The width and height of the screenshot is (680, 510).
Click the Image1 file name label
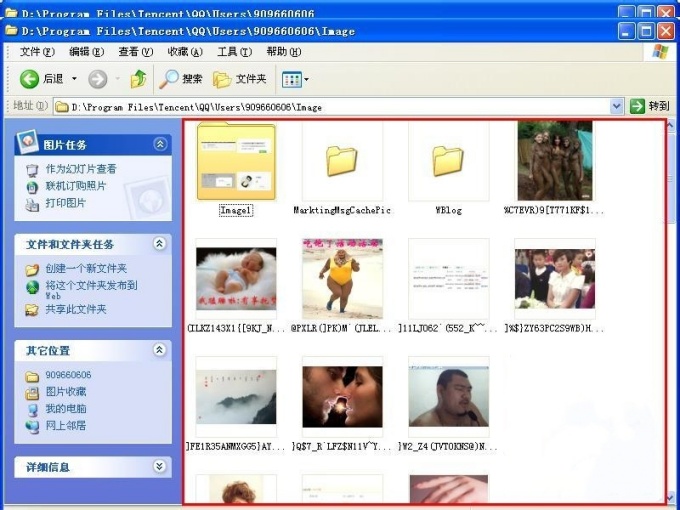click(x=236, y=210)
